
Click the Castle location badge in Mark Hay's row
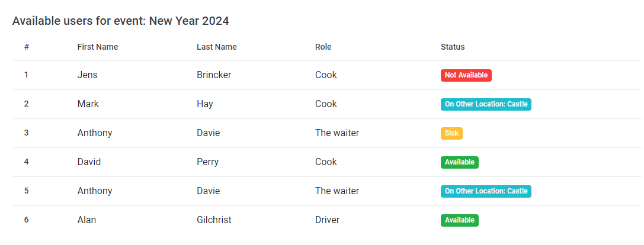(x=486, y=104)
